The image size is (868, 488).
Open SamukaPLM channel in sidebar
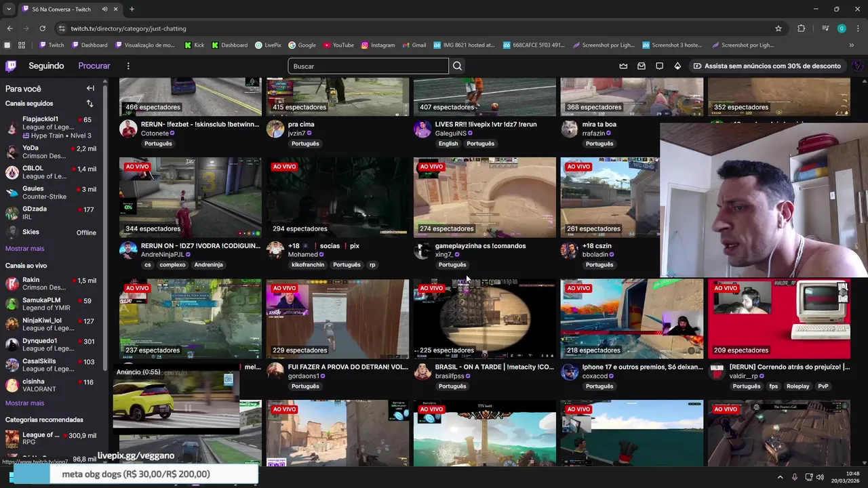point(52,304)
